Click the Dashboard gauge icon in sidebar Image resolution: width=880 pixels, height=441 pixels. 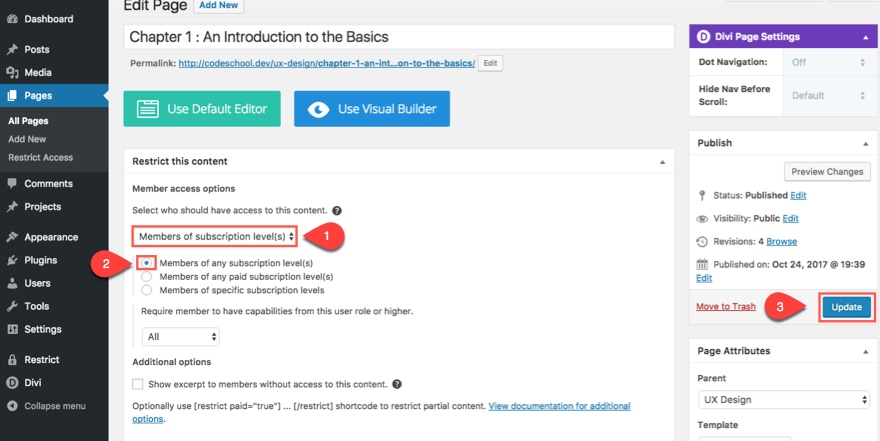coord(12,19)
